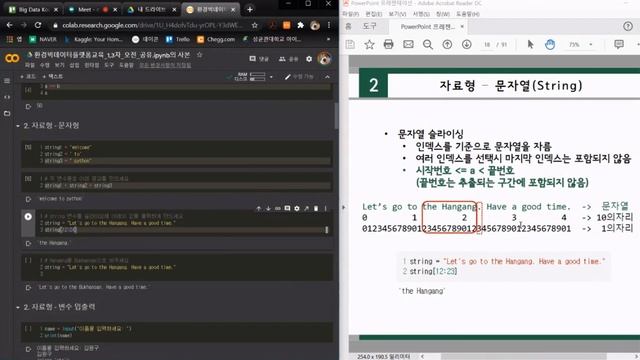Open the Colab 수정 menu
Image resolution: width=640 pixels, height=360 pixels.
click(x=44, y=65)
